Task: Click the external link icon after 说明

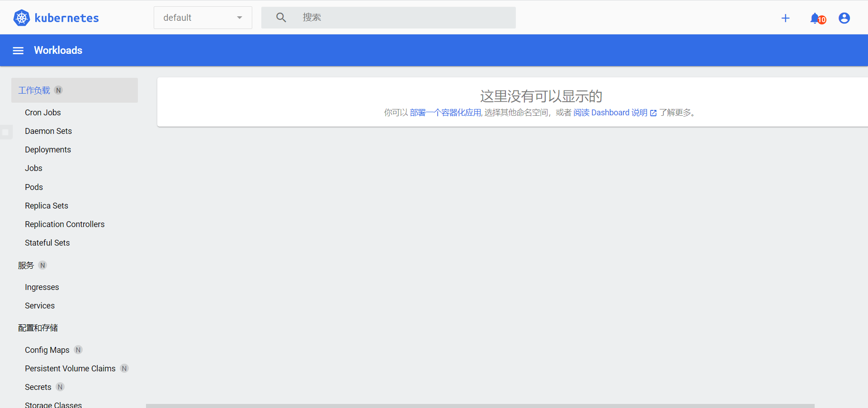Action: click(653, 113)
